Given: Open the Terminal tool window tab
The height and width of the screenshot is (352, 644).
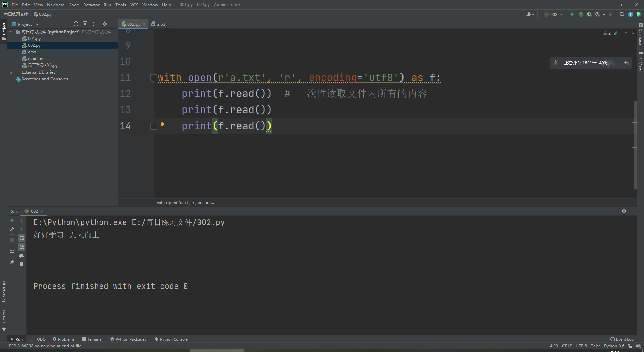Looking at the screenshot, I should point(92,339).
